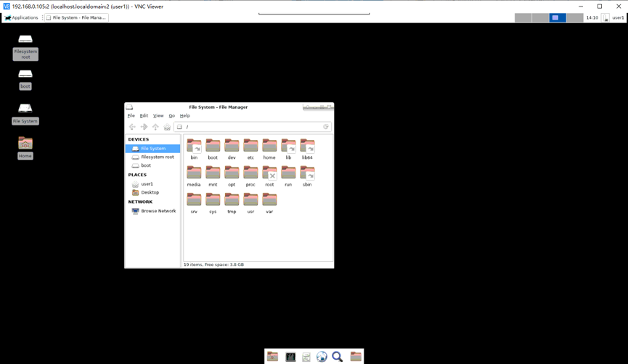Select the media folder icon
The image size is (628, 364).
[x=194, y=173]
